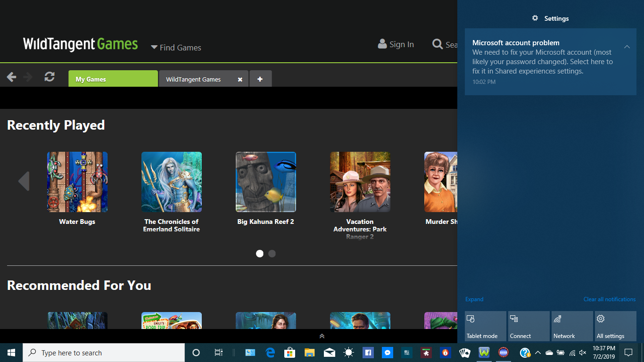Open the sun brightness app icon
The height and width of the screenshot is (362, 644).
(349, 353)
